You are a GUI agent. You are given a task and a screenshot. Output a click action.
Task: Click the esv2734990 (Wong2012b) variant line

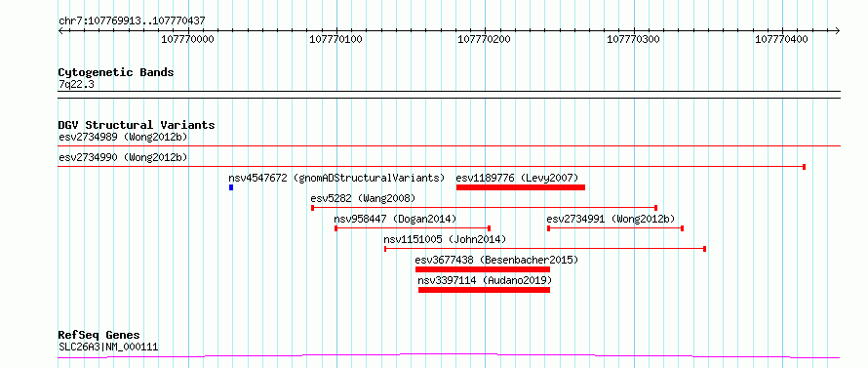[432, 167]
